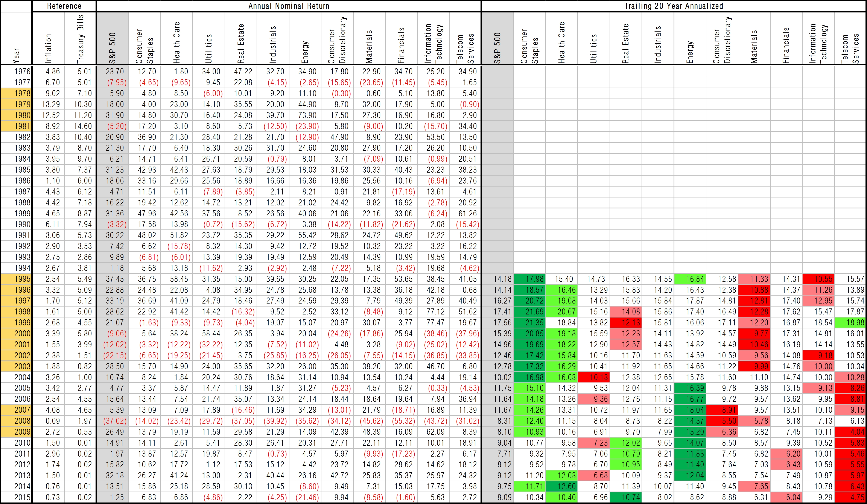The width and height of the screenshot is (867, 504).
Task: Select red 5.50 Consumer Discretionary trailing cell
Action: (x=722, y=421)
